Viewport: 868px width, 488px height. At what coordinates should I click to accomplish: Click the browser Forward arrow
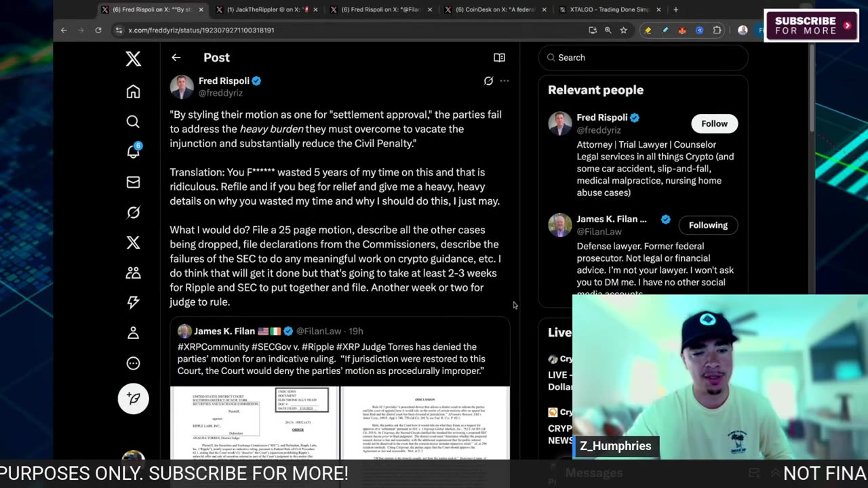click(x=81, y=30)
